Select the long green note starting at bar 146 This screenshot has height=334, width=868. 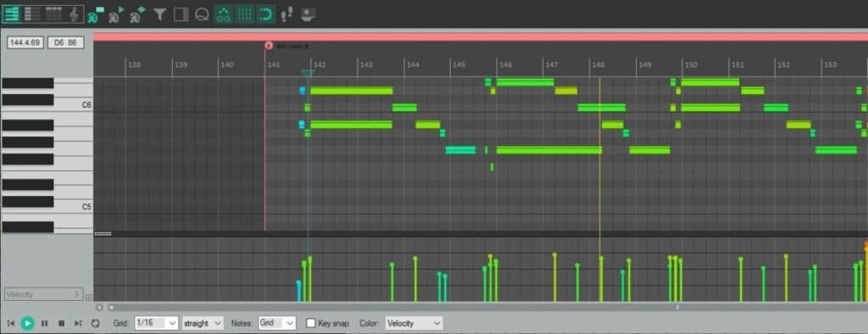(x=549, y=150)
